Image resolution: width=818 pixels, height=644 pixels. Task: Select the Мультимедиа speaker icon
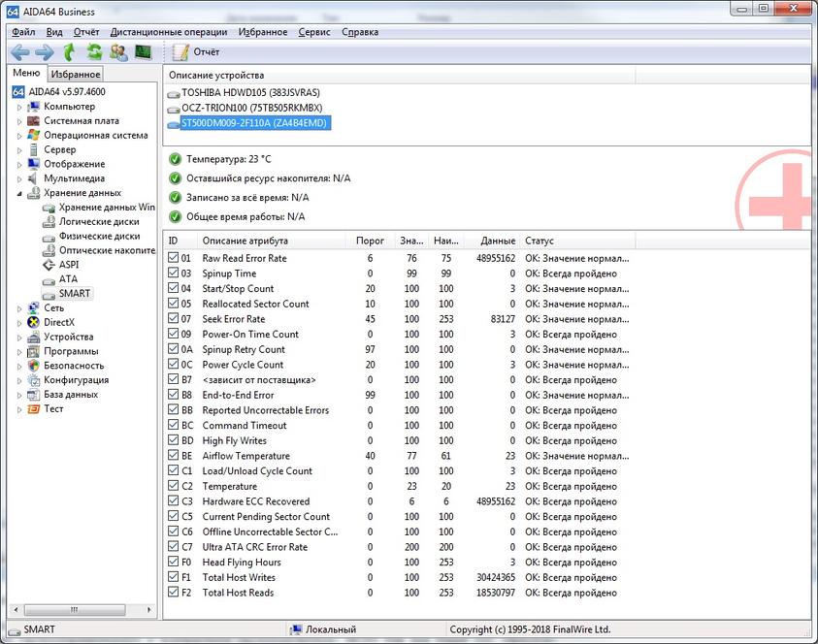(x=33, y=178)
